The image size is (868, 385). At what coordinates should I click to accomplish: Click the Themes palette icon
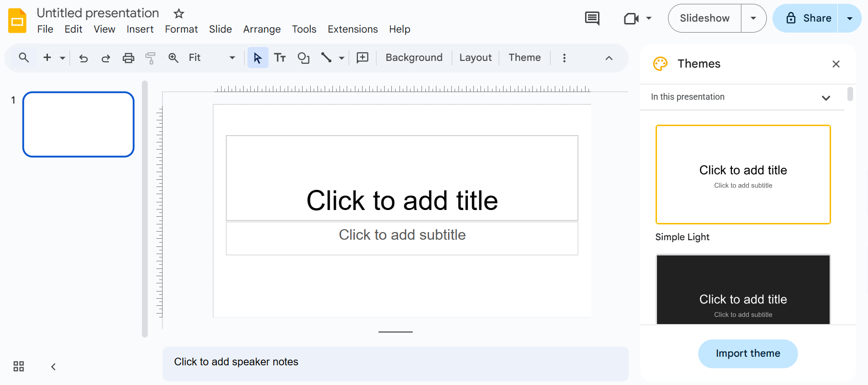click(660, 64)
